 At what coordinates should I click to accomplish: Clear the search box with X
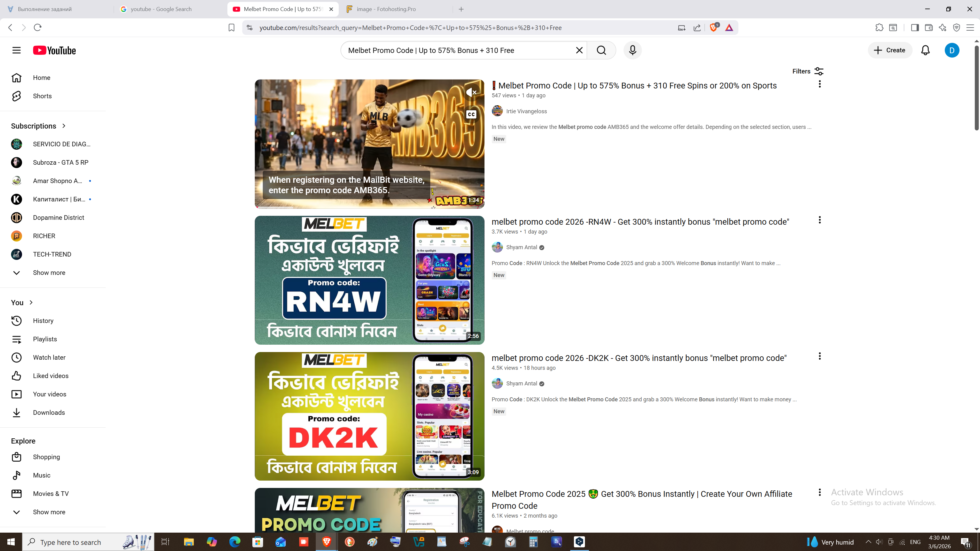coord(579,50)
